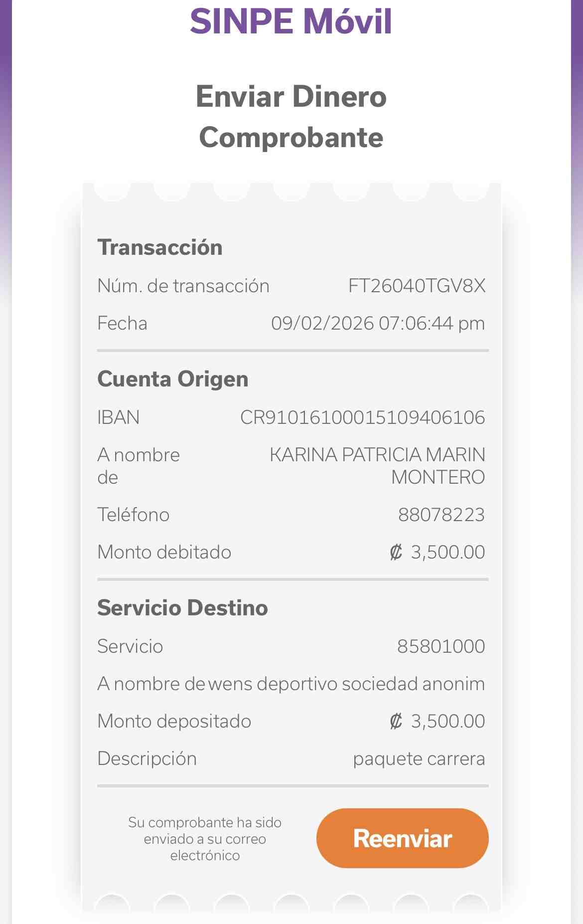Select origin phone number 88078223
The height and width of the screenshot is (924, 583).
(441, 515)
